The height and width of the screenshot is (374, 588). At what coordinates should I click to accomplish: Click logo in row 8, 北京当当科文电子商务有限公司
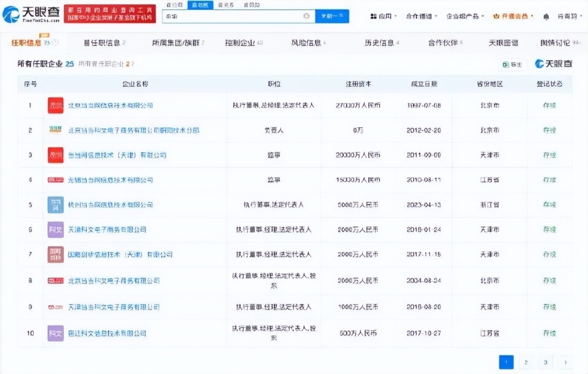[56, 280]
